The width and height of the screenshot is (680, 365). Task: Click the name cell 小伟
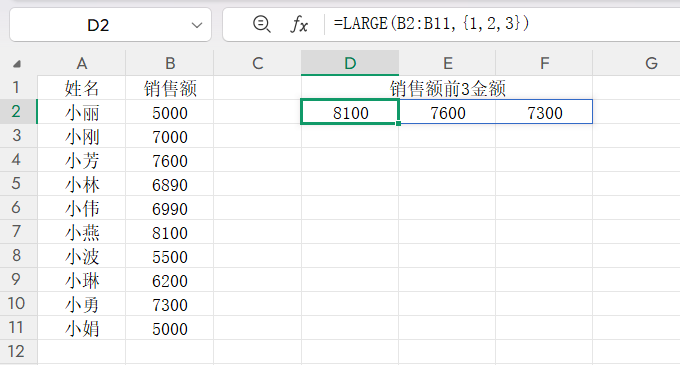click(x=82, y=208)
